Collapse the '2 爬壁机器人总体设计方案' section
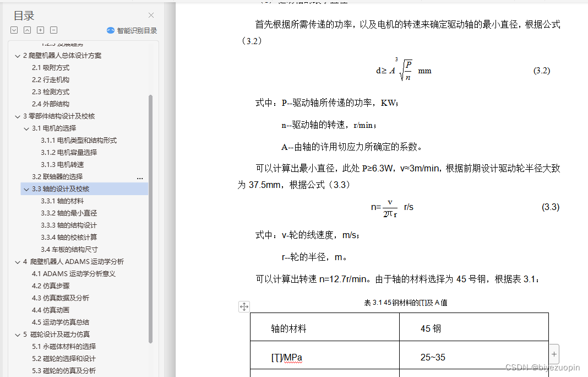Image resolution: width=588 pixels, height=377 pixels. pyautogui.click(x=17, y=56)
